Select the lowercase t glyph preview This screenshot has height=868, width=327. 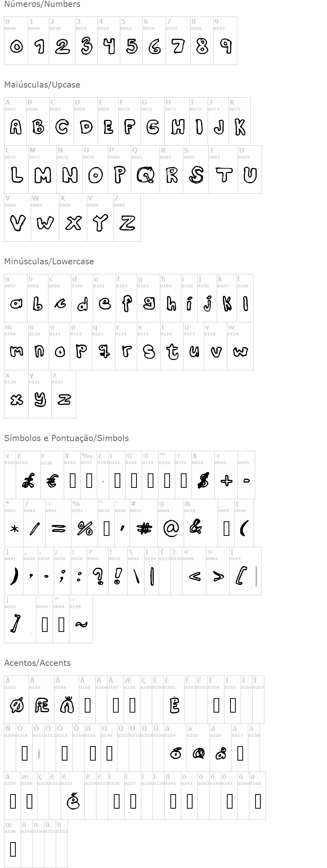(172, 351)
